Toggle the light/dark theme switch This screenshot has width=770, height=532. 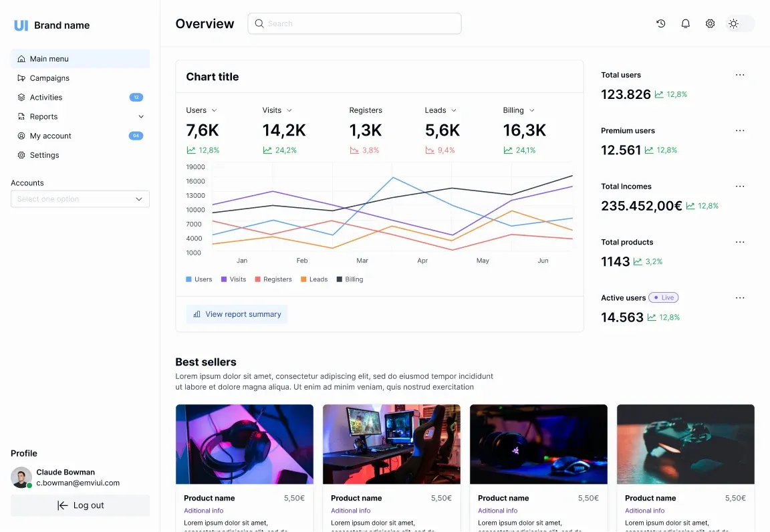(x=740, y=23)
